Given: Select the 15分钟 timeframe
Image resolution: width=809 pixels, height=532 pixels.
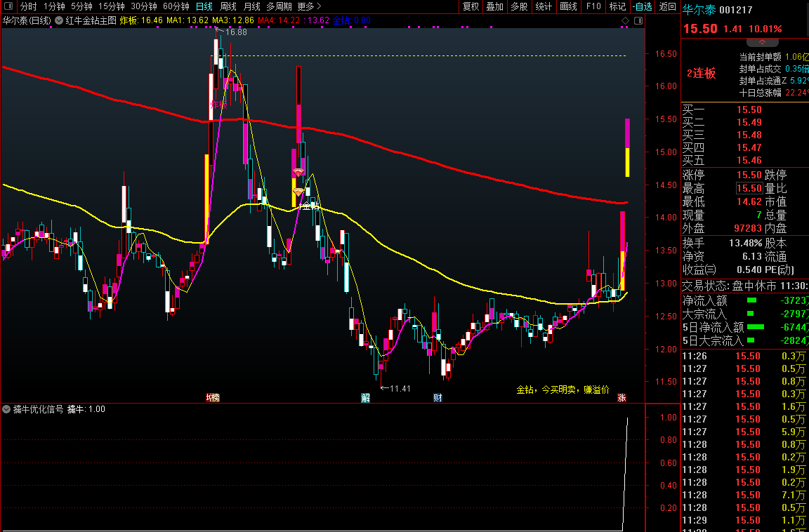Looking at the screenshot, I should pos(112,6).
